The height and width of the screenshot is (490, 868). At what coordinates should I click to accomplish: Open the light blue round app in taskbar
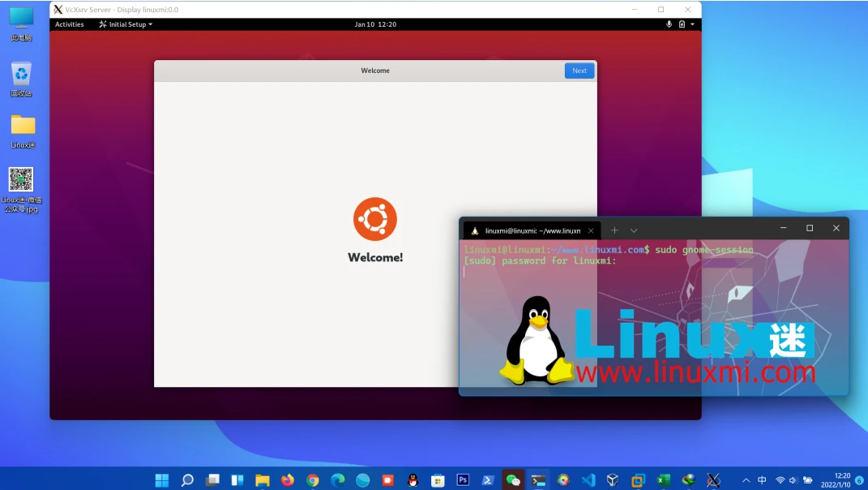pyautogui.click(x=362, y=480)
